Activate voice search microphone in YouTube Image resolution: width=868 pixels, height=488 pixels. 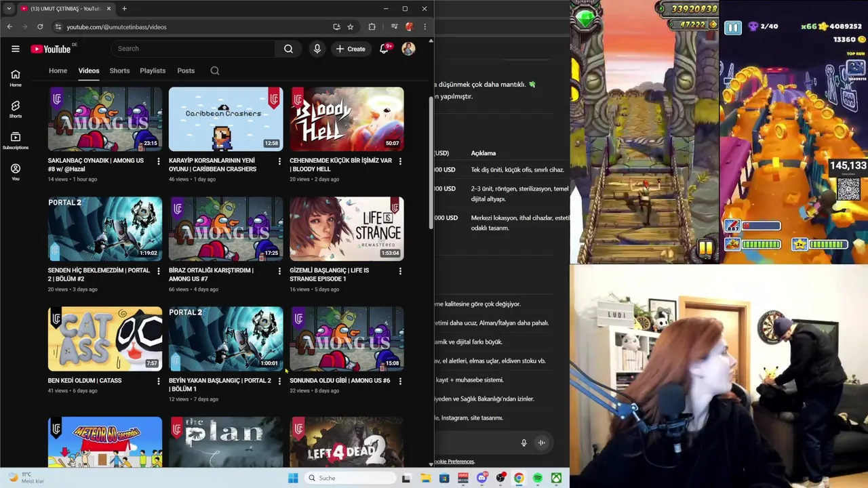317,49
